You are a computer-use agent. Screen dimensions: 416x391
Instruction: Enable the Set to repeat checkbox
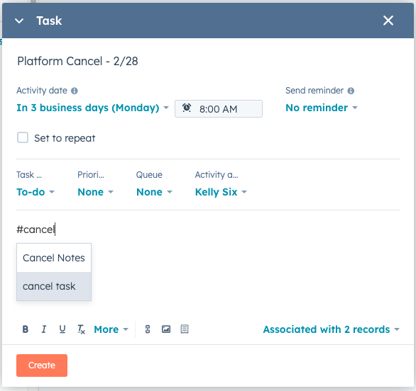[23, 137]
